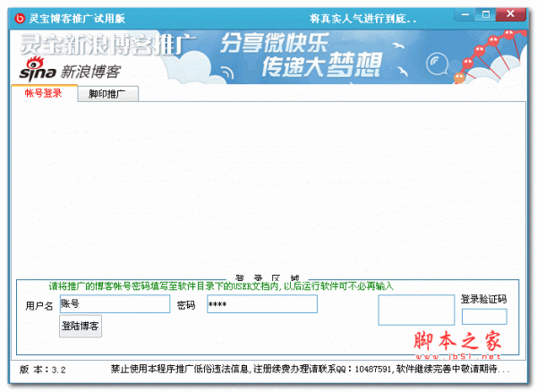Click the status bar QQ contact notice

310,369
